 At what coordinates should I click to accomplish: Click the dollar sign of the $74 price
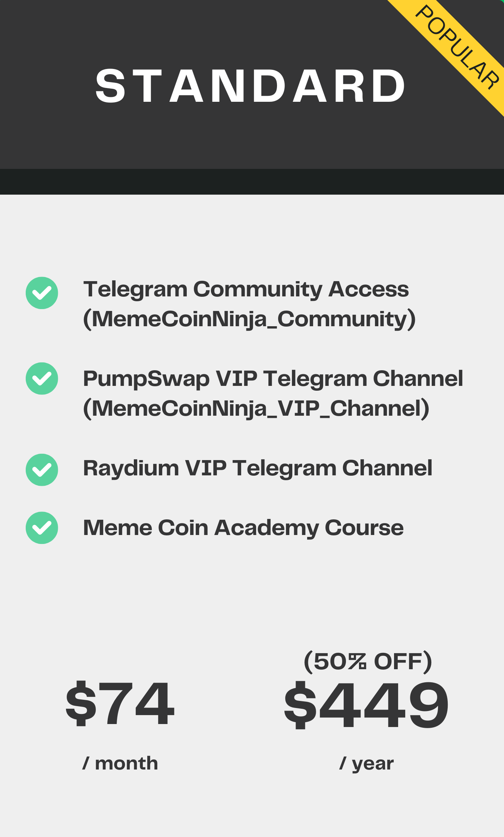tap(81, 703)
